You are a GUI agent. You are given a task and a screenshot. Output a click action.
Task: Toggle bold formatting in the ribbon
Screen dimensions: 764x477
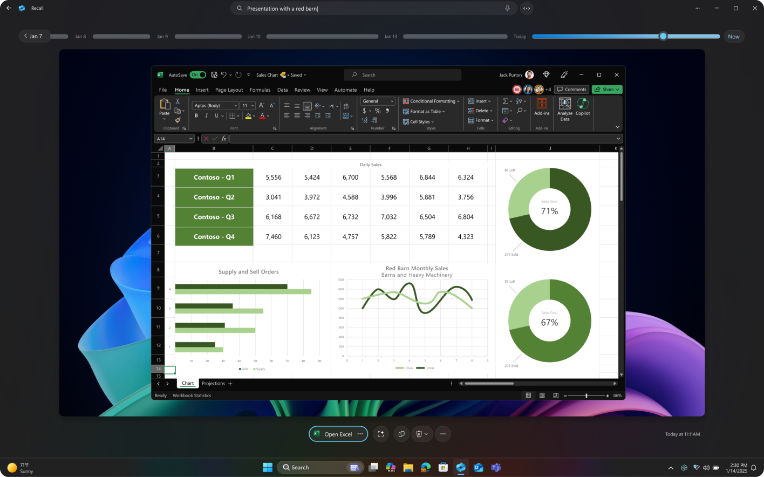tap(196, 115)
